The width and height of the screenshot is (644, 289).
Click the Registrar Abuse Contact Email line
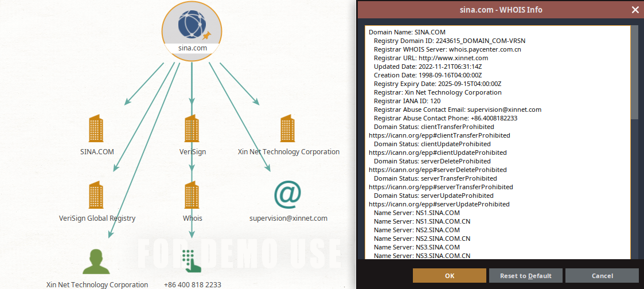(x=458, y=110)
